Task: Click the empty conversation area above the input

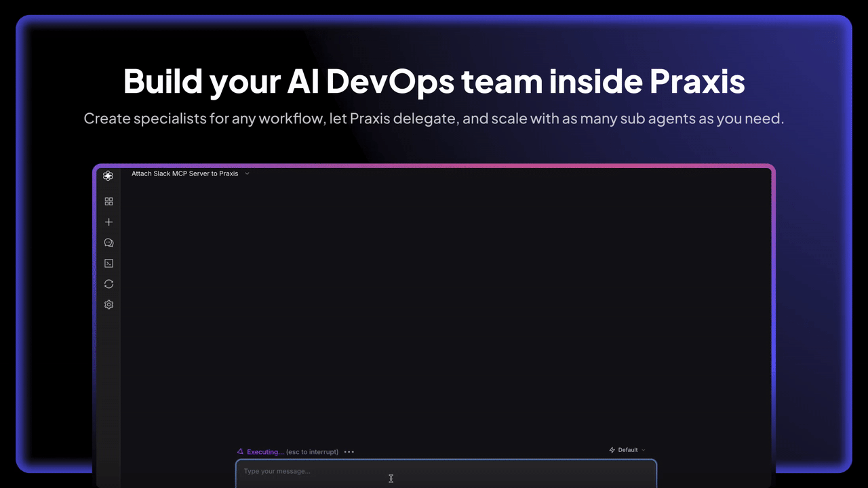Action: click(446, 305)
